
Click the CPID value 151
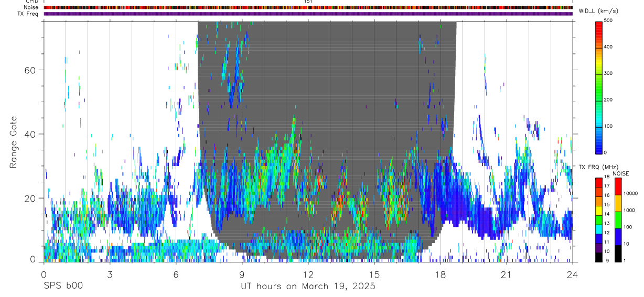[308, 2]
